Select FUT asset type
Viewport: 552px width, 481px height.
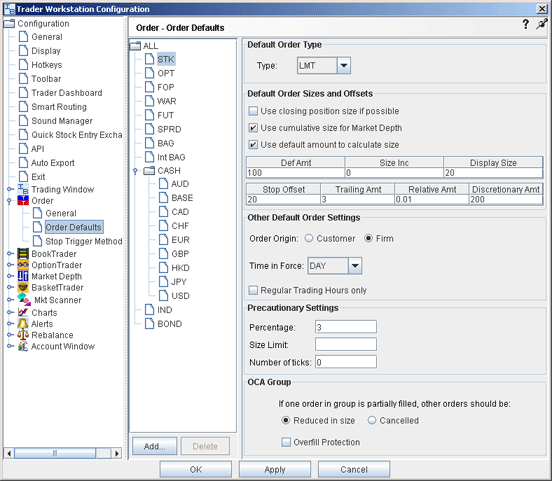pos(165,115)
